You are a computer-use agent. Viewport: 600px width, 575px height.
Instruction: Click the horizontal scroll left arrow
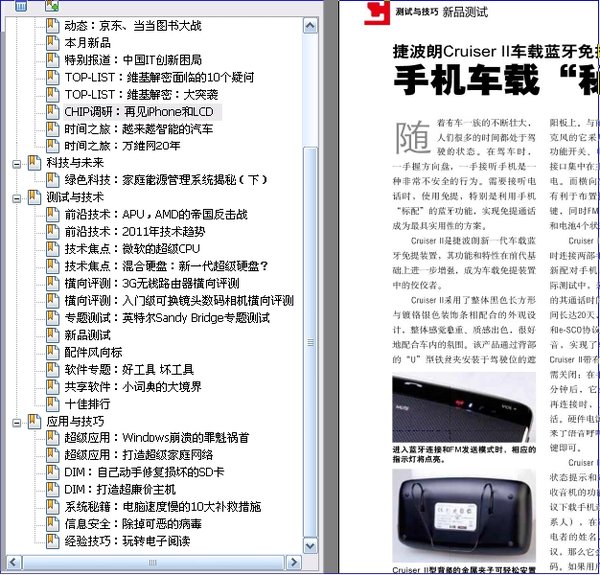point(13,562)
